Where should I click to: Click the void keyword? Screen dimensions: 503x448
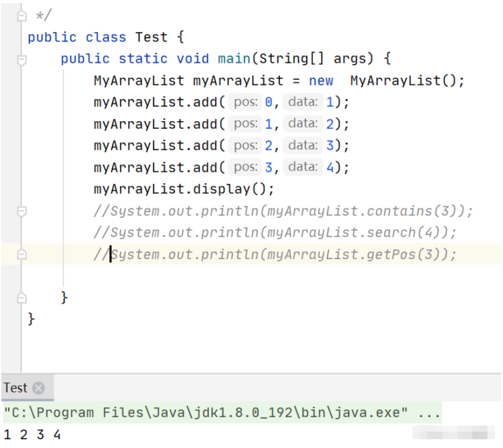pos(193,59)
